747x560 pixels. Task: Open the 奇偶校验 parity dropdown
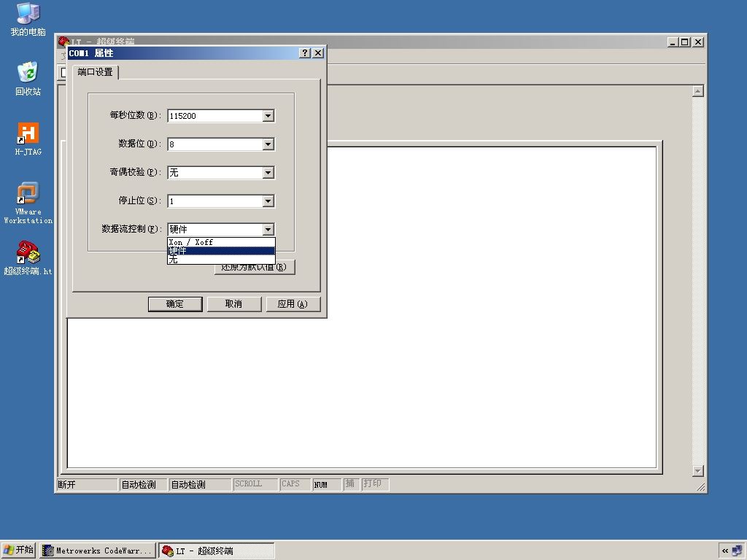point(268,172)
